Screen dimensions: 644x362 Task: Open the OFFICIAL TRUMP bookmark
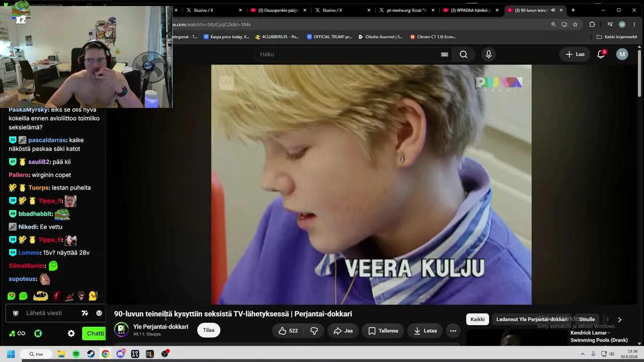[329, 37]
